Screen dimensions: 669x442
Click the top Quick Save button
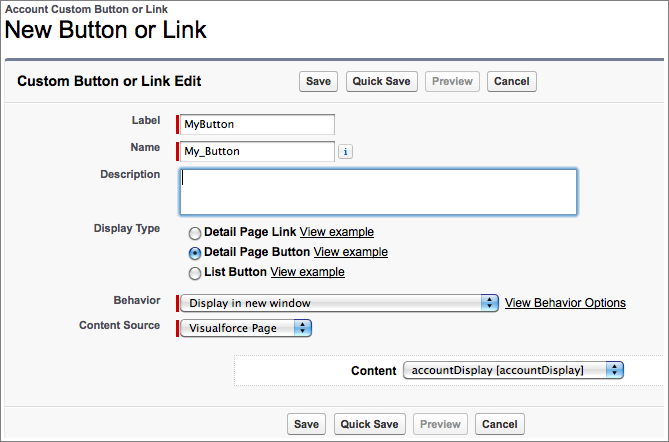click(x=382, y=82)
